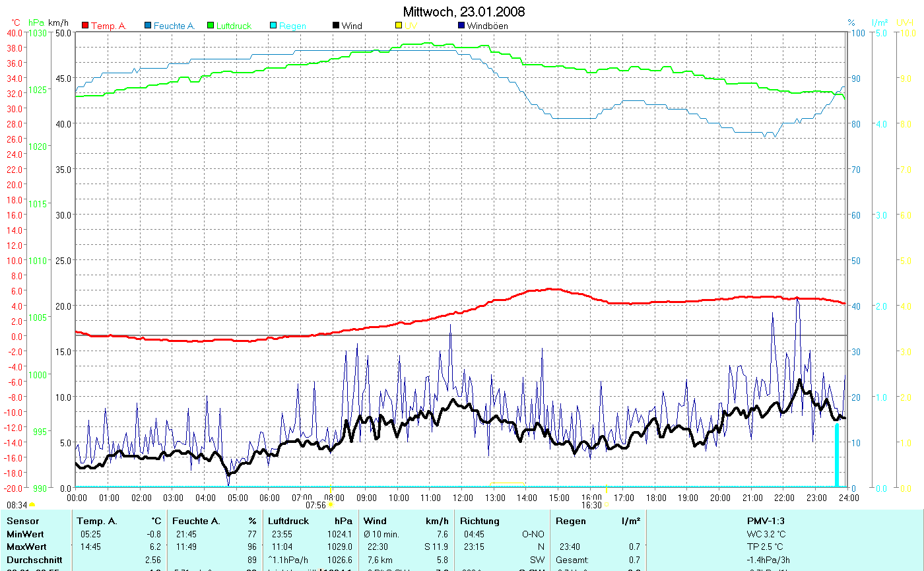The width and height of the screenshot is (924, 571).
Task: Click the 12:00 label on time axis
Action: point(462,498)
